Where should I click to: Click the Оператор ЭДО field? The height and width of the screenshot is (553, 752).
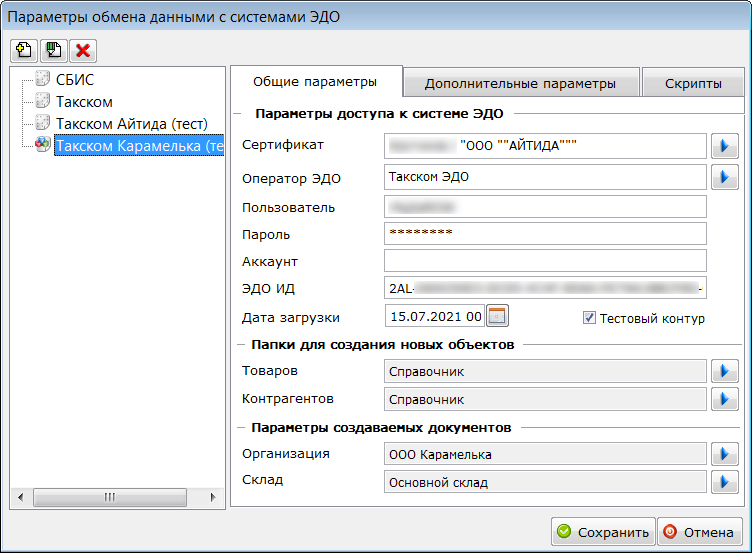(545, 177)
